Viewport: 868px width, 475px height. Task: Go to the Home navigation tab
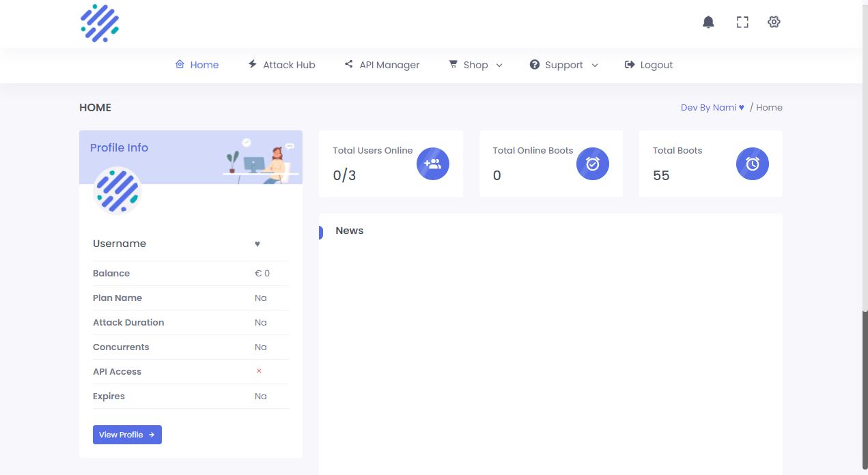point(197,65)
